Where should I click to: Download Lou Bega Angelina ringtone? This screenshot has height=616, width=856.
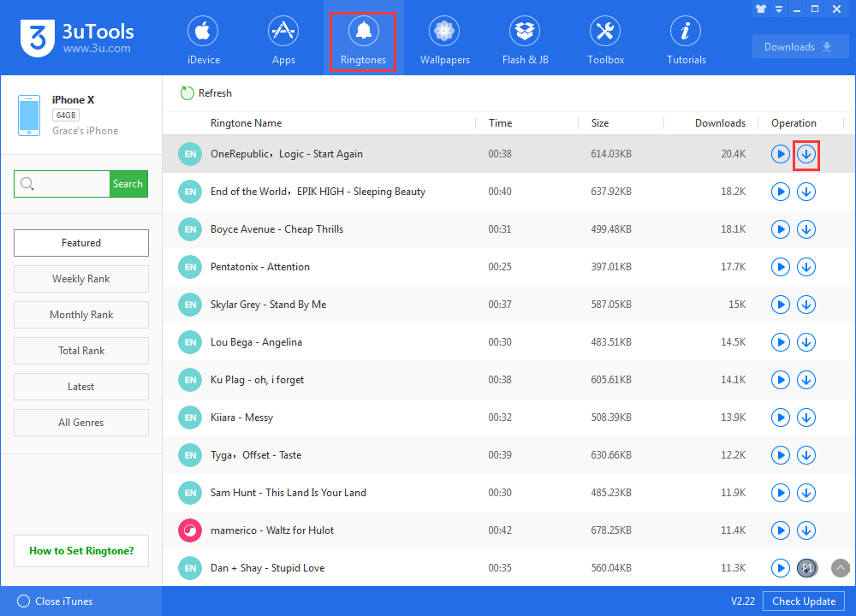point(806,342)
